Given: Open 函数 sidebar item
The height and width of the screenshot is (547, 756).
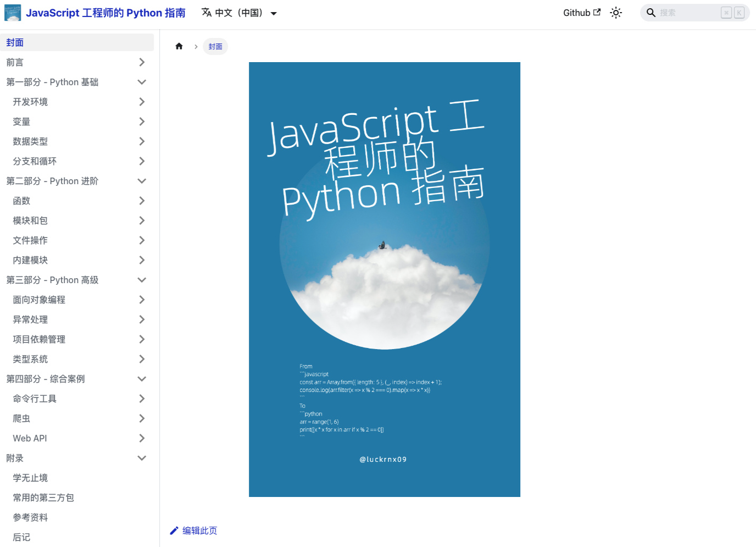Looking at the screenshot, I should click(x=21, y=201).
